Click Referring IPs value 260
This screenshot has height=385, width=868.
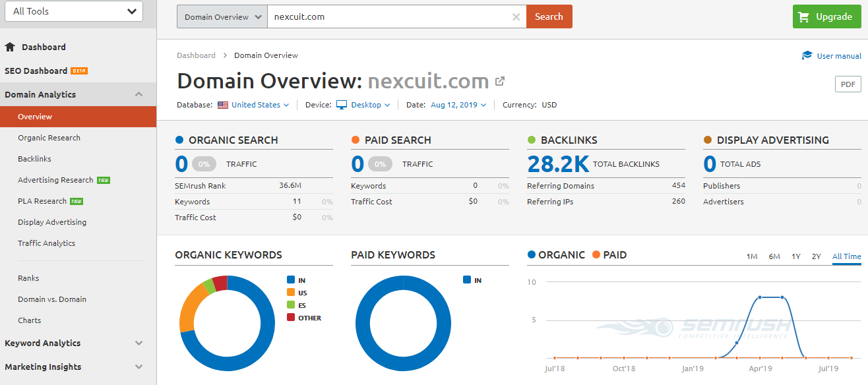679,202
